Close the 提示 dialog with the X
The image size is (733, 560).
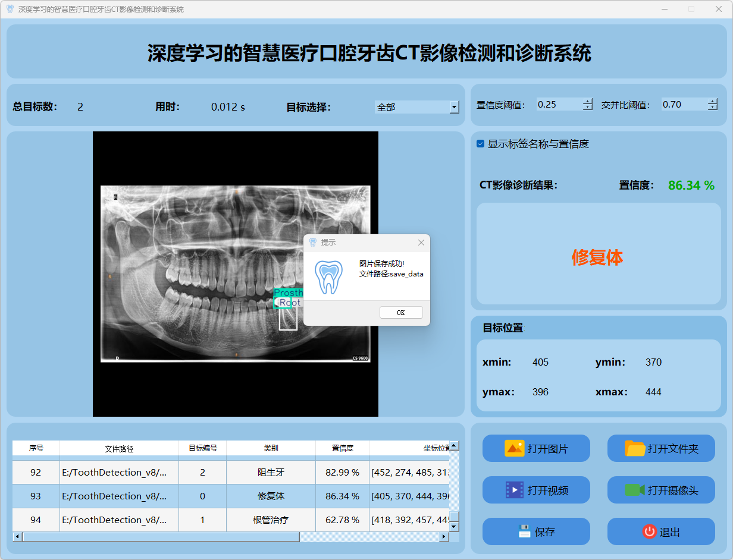click(421, 243)
